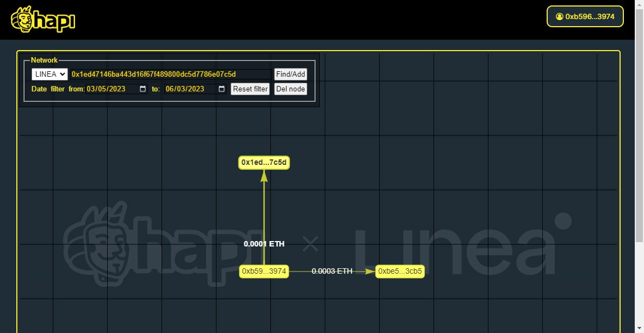
Task: Click the user avatar icon in account button
Action: (x=559, y=16)
